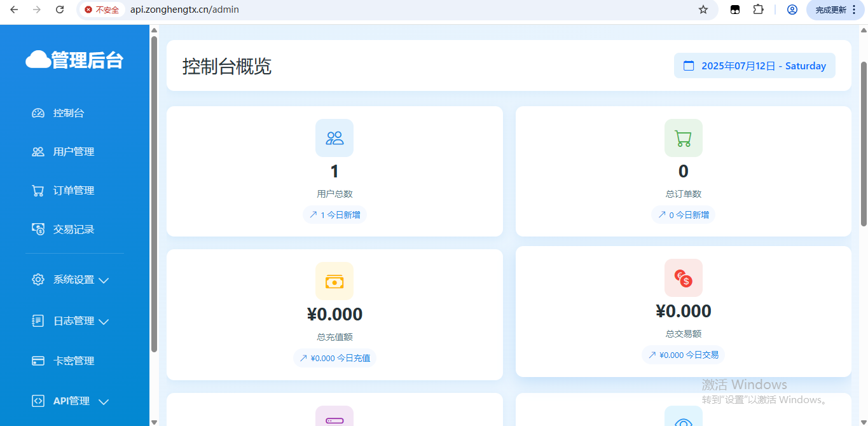The height and width of the screenshot is (426, 868).
Task: Click the browser forward arrow
Action: coord(37,10)
